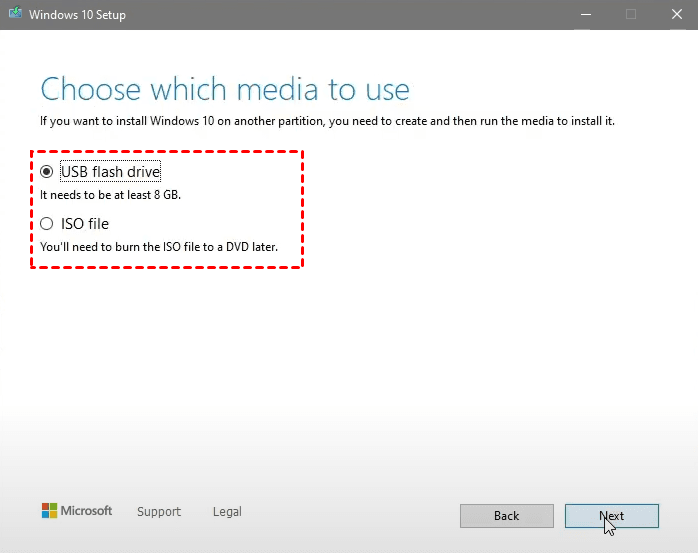Click the Microsoft four-color logo
Image resolution: width=698 pixels, height=553 pixels.
click(49, 511)
